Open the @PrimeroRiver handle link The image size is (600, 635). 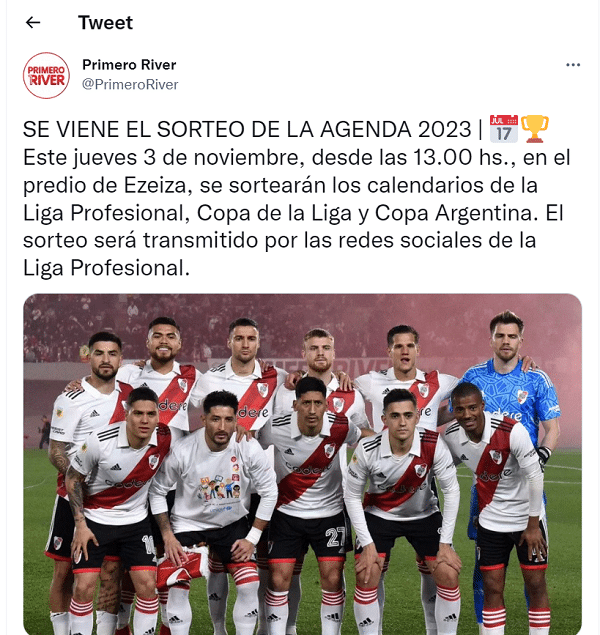(x=130, y=84)
